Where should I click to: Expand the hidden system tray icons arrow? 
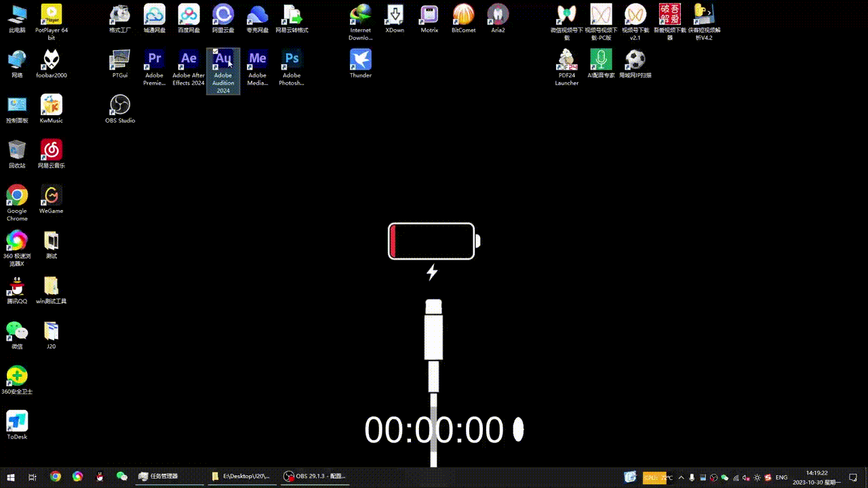681,477
